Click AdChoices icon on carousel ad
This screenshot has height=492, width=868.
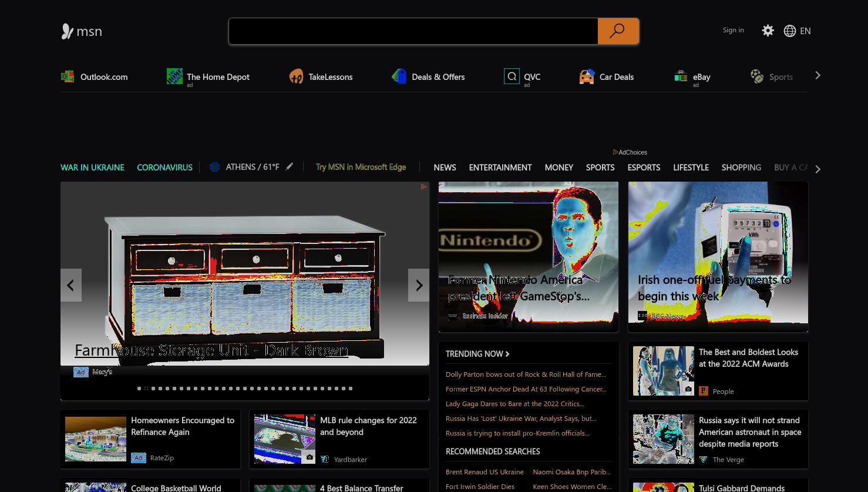coord(423,187)
